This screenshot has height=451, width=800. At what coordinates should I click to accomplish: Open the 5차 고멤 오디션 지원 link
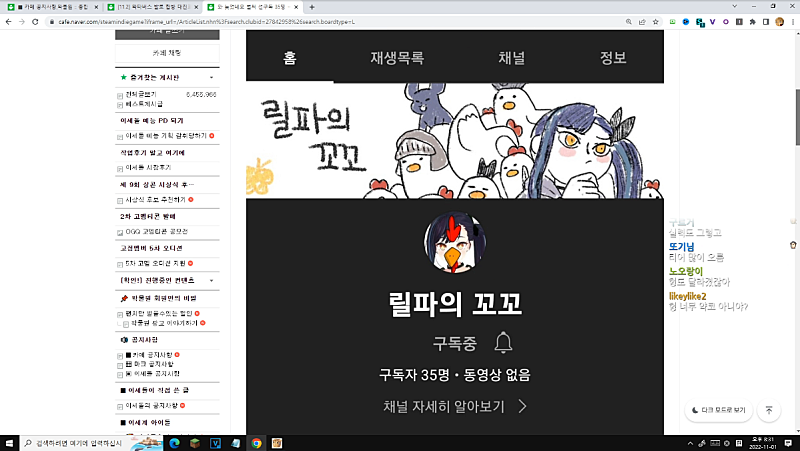[156, 263]
